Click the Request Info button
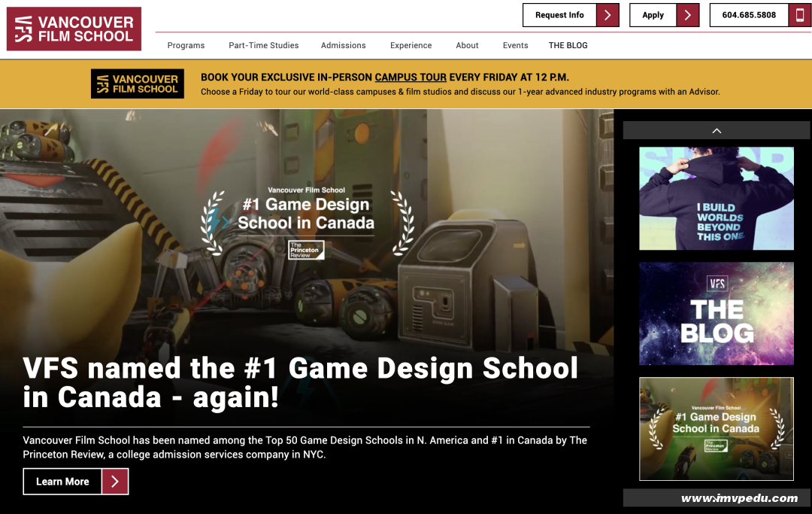This screenshot has width=812, height=514. click(571, 15)
